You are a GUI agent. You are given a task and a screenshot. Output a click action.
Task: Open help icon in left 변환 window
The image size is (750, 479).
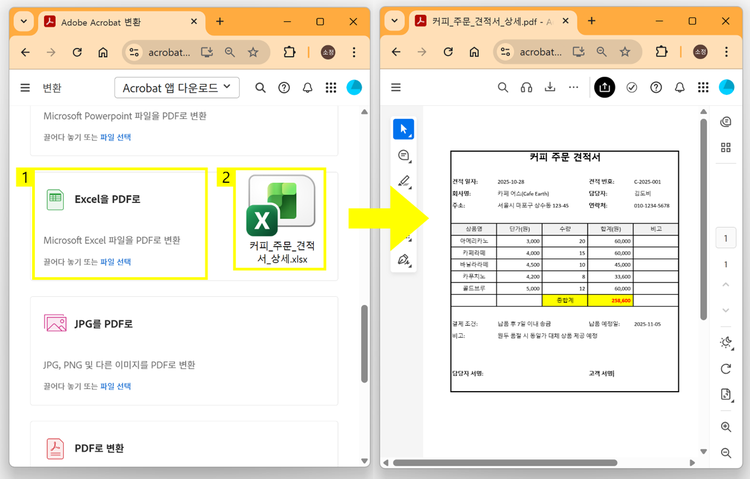point(284,88)
